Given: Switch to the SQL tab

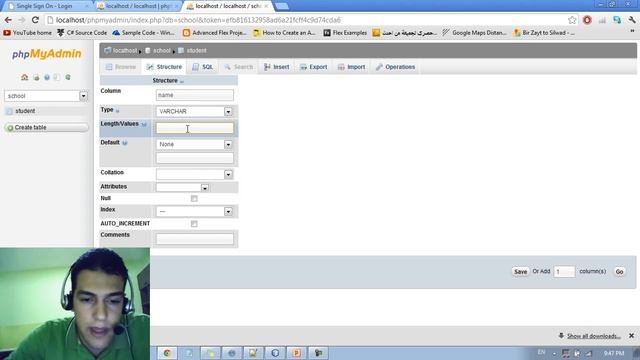Looking at the screenshot, I should point(203,67).
